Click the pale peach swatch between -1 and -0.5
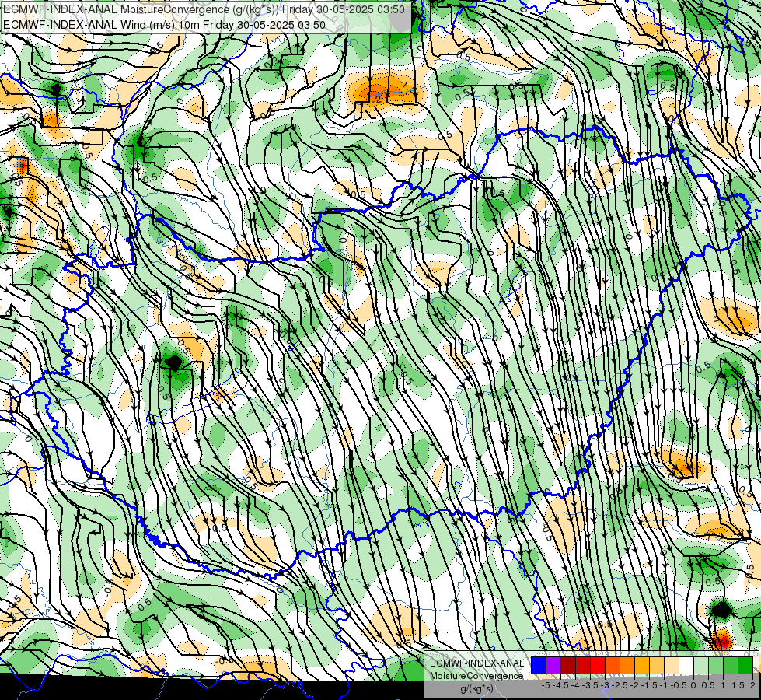The height and width of the screenshot is (700, 761). coord(672,665)
